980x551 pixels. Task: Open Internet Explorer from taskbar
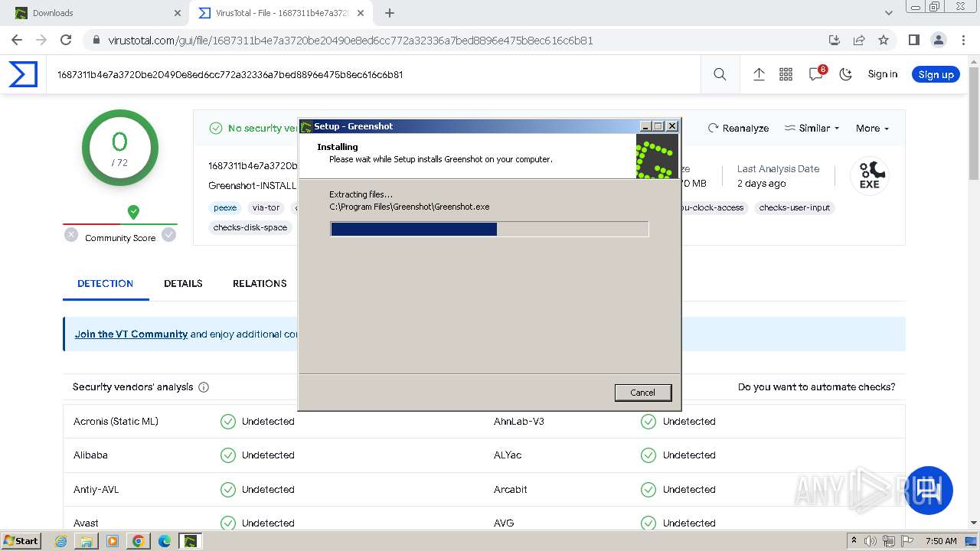point(60,541)
